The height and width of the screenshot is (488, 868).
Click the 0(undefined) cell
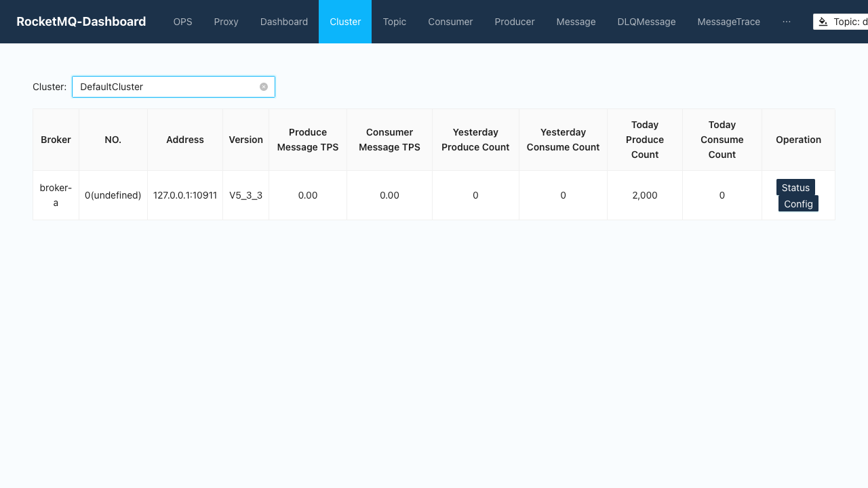[113, 195]
